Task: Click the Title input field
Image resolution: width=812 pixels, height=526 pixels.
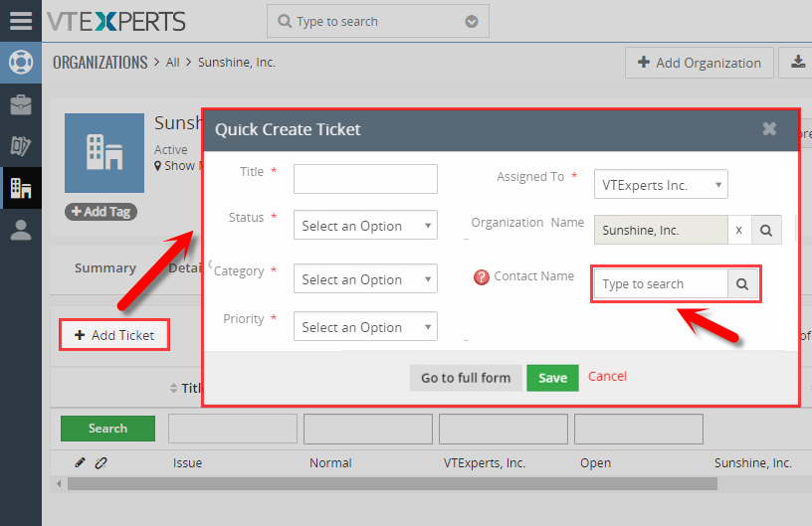Action: (365, 179)
